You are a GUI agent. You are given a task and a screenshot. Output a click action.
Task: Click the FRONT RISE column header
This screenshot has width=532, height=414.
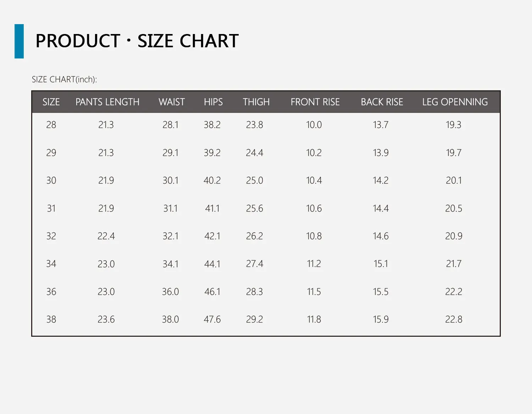(x=315, y=102)
